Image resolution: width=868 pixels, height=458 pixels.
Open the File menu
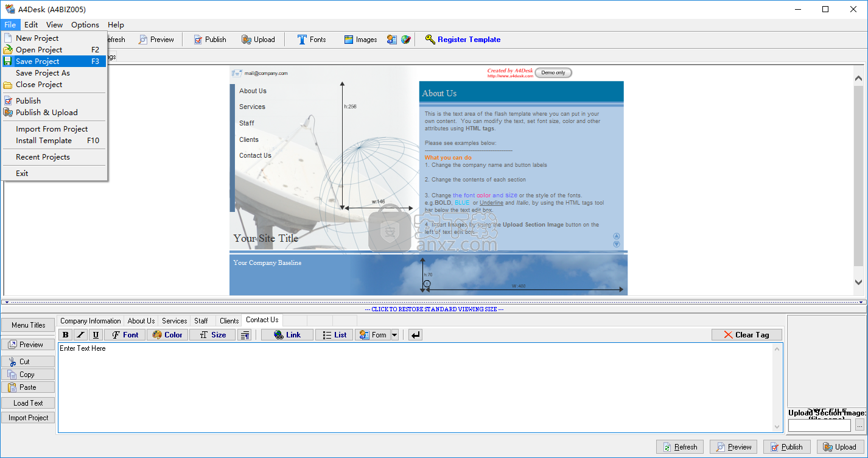coord(10,25)
